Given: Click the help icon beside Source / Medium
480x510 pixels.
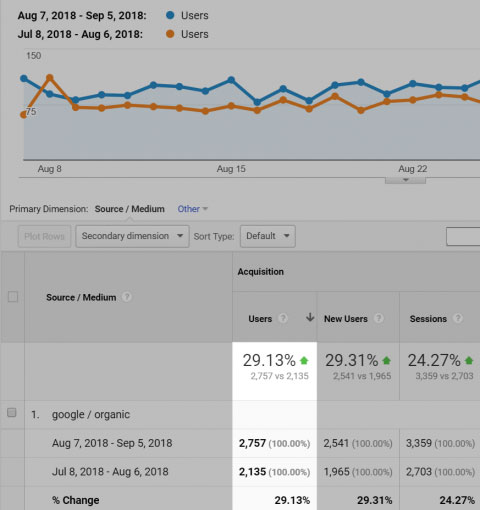Looking at the screenshot, I should [126, 297].
